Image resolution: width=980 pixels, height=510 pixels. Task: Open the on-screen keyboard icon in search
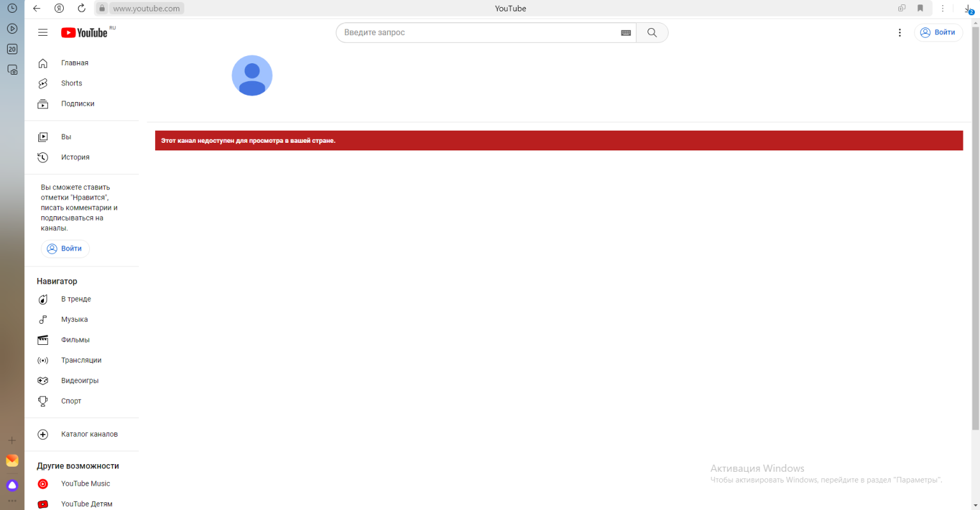click(626, 33)
